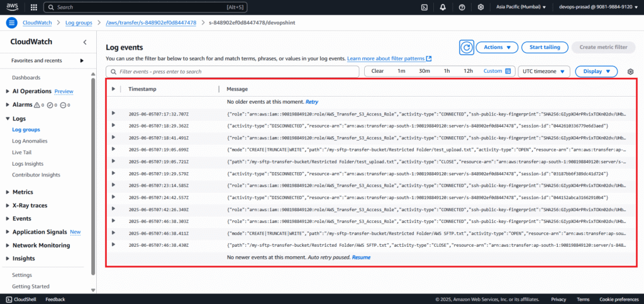
Task: Expand the Network Monitoring section
Action: tap(8, 246)
